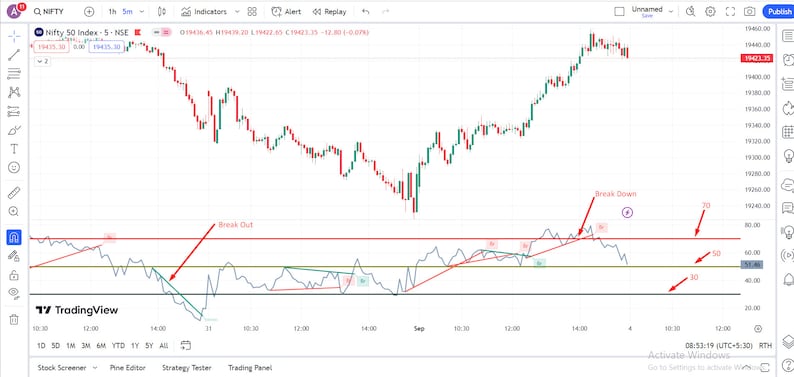Remove drawings with the trash icon

coord(14,319)
